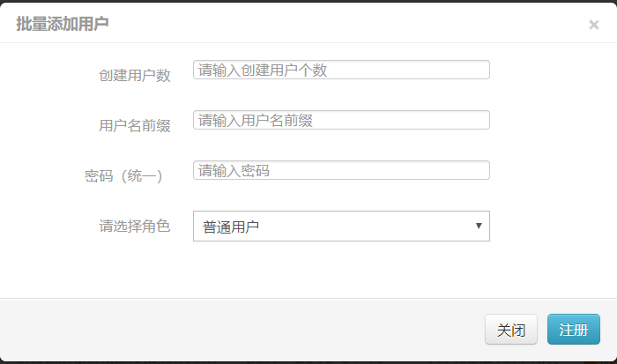Open the 普通用户 role dropdown
This screenshot has width=617, height=364.
pos(340,227)
